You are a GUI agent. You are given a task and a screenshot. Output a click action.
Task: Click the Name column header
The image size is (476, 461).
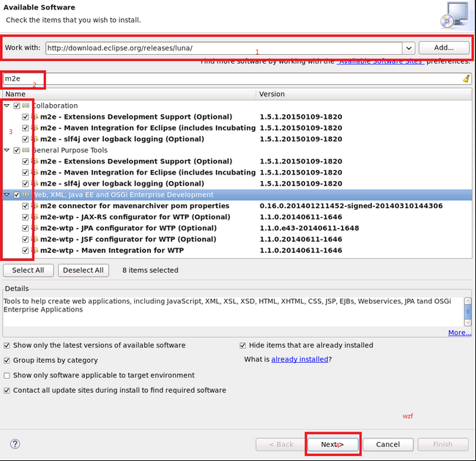click(x=130, y=95)
